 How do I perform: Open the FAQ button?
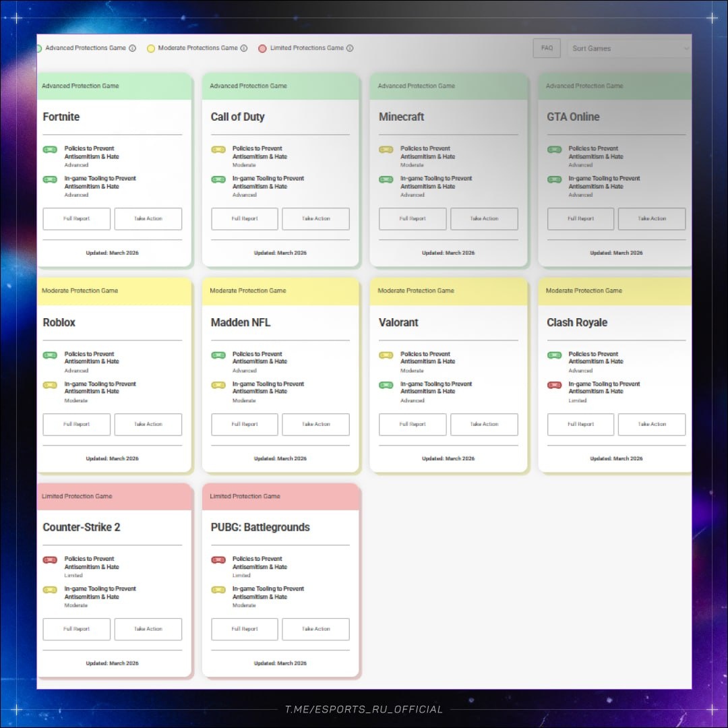tap(547, 49)
